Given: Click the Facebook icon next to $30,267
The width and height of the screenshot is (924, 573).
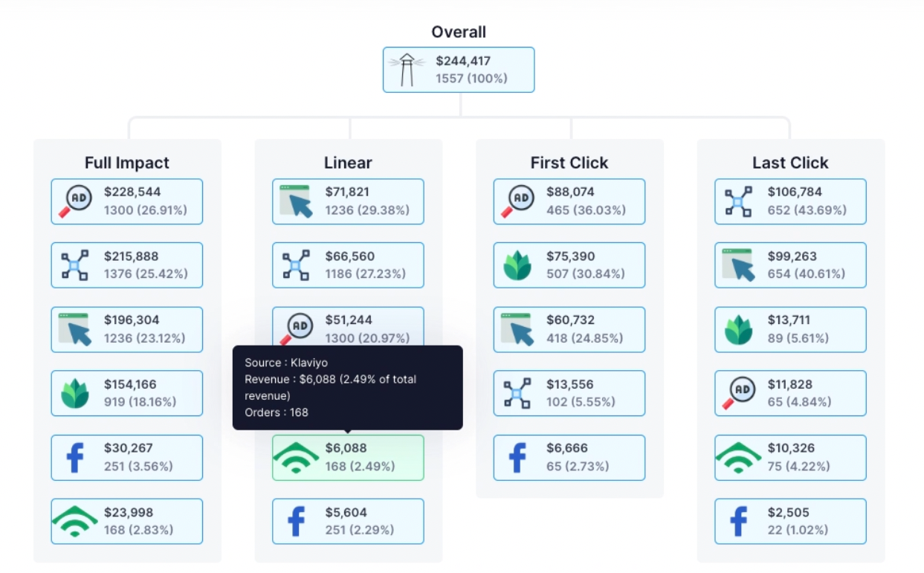Looking at the screenshot, I should 75,458.
